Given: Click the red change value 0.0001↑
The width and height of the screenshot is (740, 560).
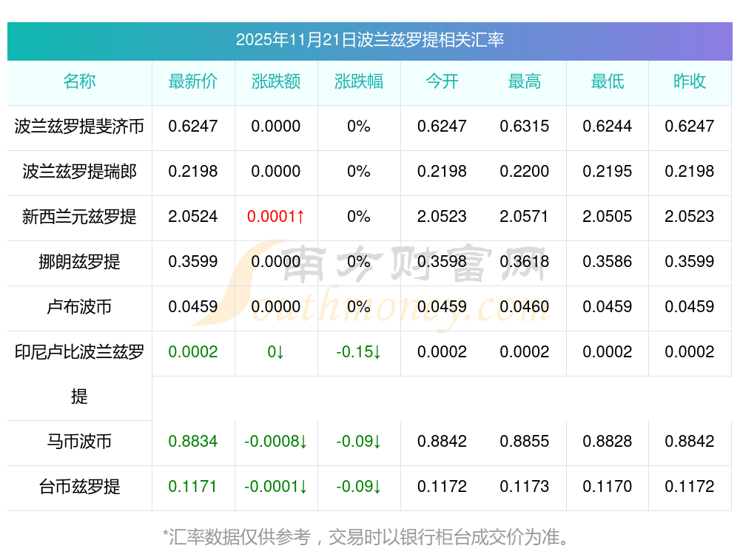Looking at the screenshot, I should tap(275, 217).
